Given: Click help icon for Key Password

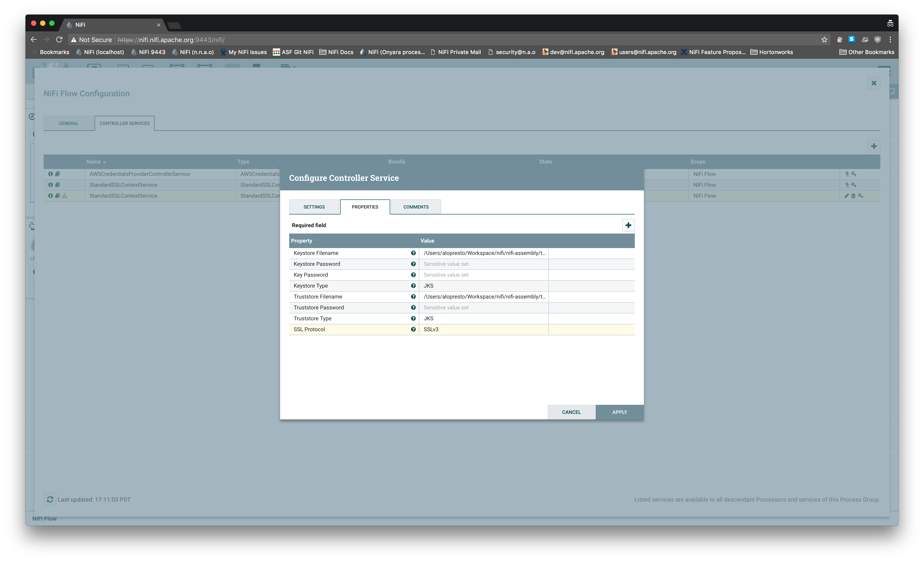Looking at the screenshot, I should pyautogui.click(x=413, y=275).
